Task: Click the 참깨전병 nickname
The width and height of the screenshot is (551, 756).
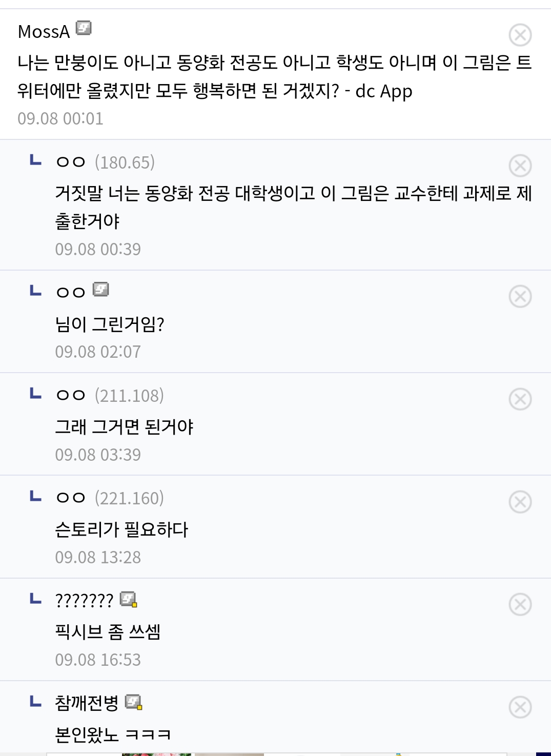Action: coord(87,703)
